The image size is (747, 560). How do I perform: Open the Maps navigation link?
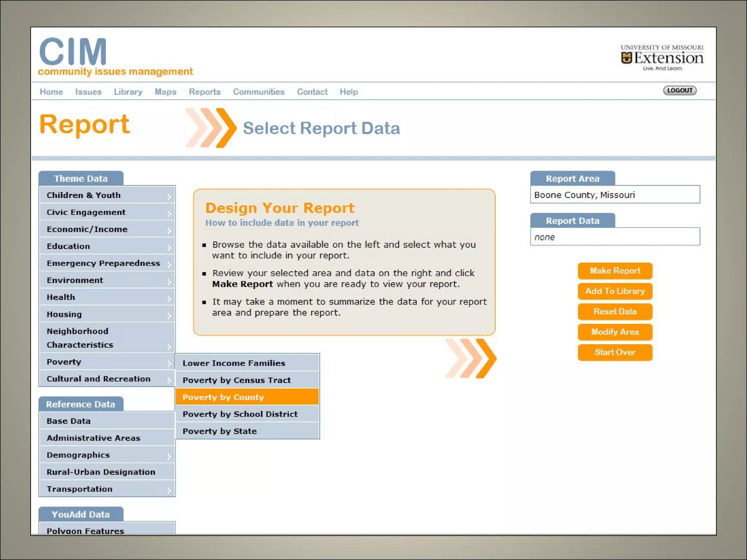coord(165,92)
